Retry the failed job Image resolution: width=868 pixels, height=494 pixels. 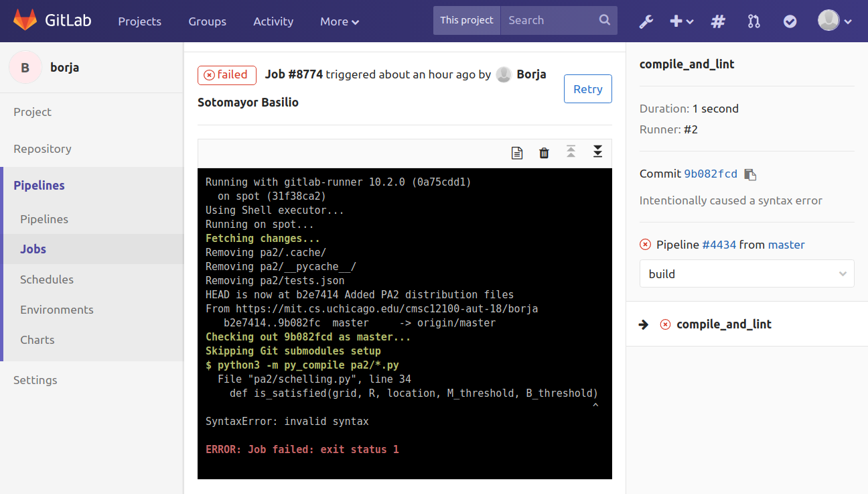tap(587, 89)
